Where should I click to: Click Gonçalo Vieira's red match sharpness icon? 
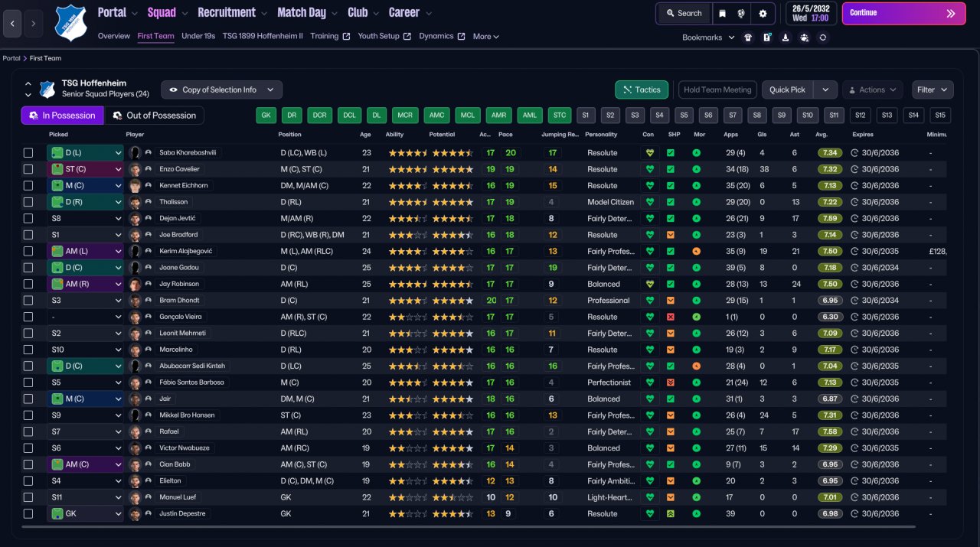pos(671,317)
